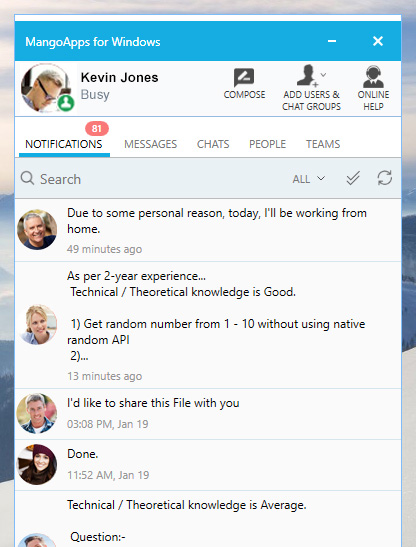This screenshot has height=547, width=416.
Task: Click the Busy status text
Action: point(95,95)
